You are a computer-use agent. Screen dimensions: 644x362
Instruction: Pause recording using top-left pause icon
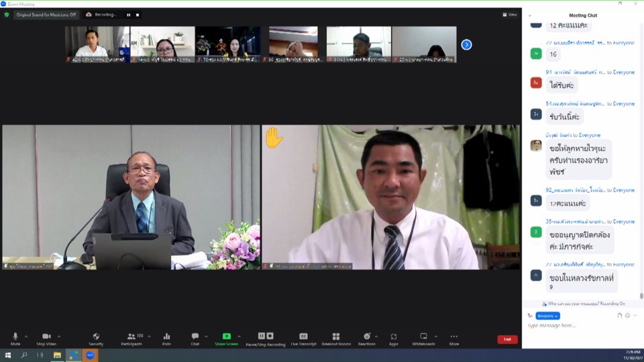pos(129,15)
